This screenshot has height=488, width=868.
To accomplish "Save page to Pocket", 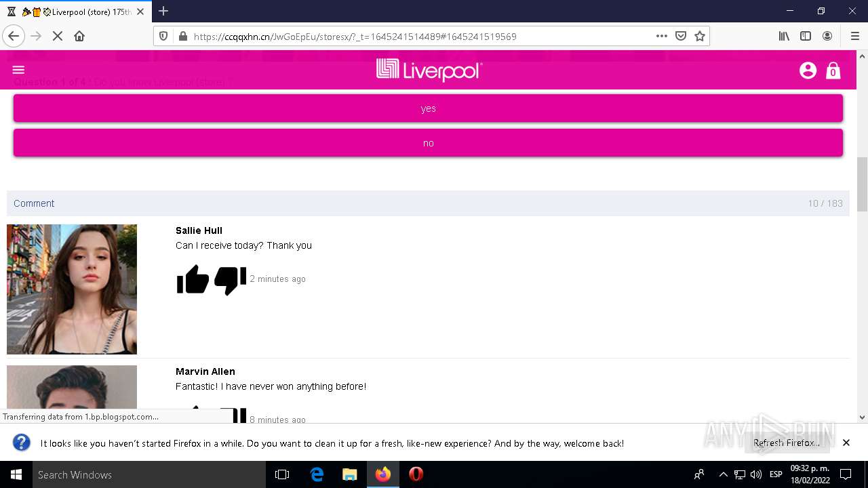I will pos(681,36).
